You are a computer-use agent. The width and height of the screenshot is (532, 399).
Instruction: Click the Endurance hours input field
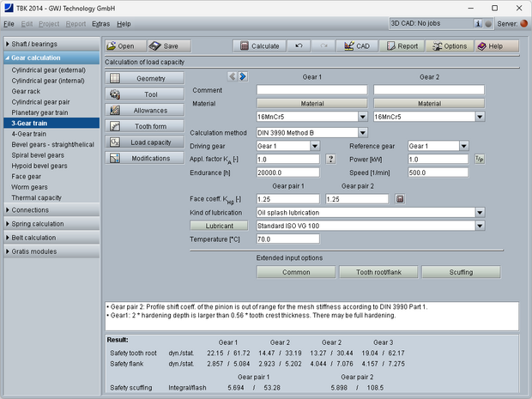[287, 172]
